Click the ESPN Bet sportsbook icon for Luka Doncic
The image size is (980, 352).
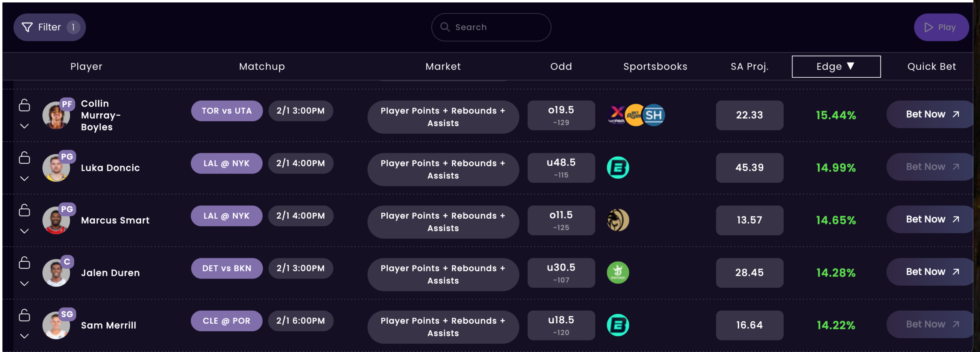(x=617, y=168)
